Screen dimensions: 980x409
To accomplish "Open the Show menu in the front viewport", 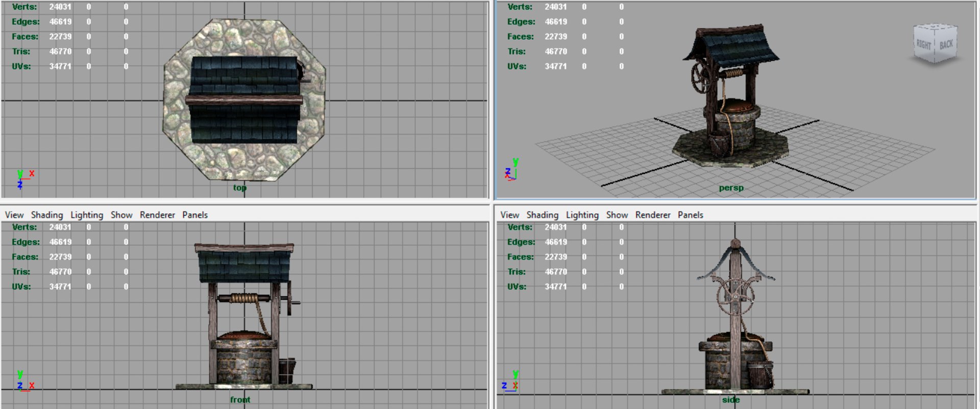I will 121,215.
